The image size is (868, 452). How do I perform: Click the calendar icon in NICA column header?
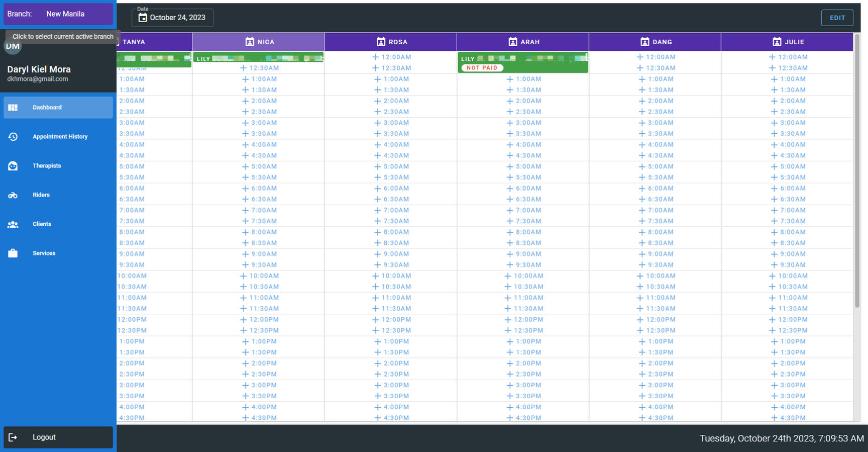[250, 42]
